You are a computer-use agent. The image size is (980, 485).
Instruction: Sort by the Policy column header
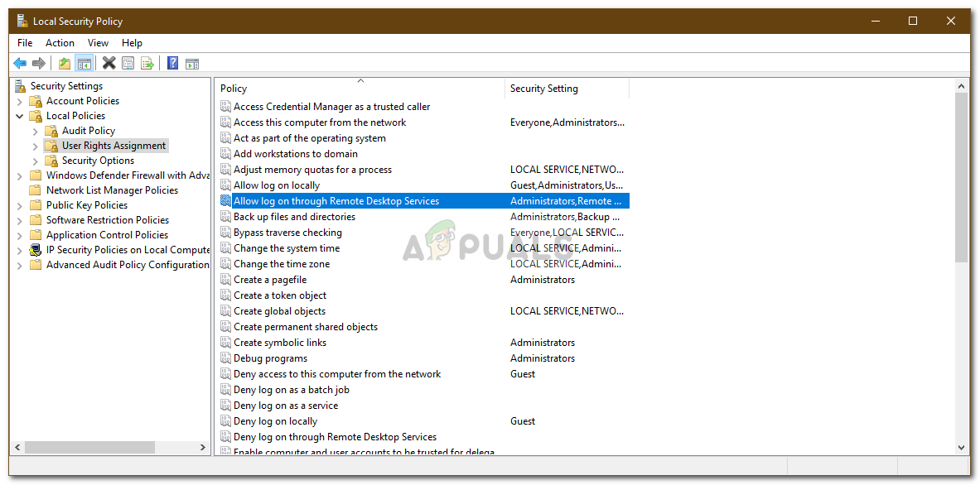(360, 89)
